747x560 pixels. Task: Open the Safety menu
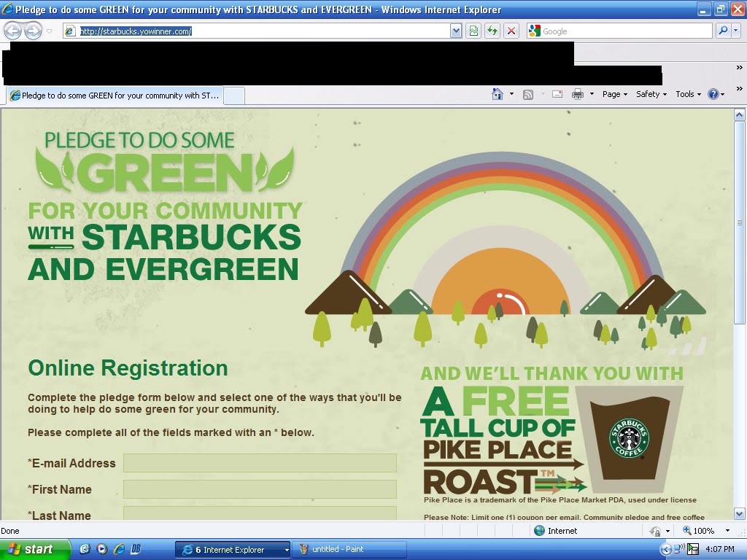tap(651, 94)
